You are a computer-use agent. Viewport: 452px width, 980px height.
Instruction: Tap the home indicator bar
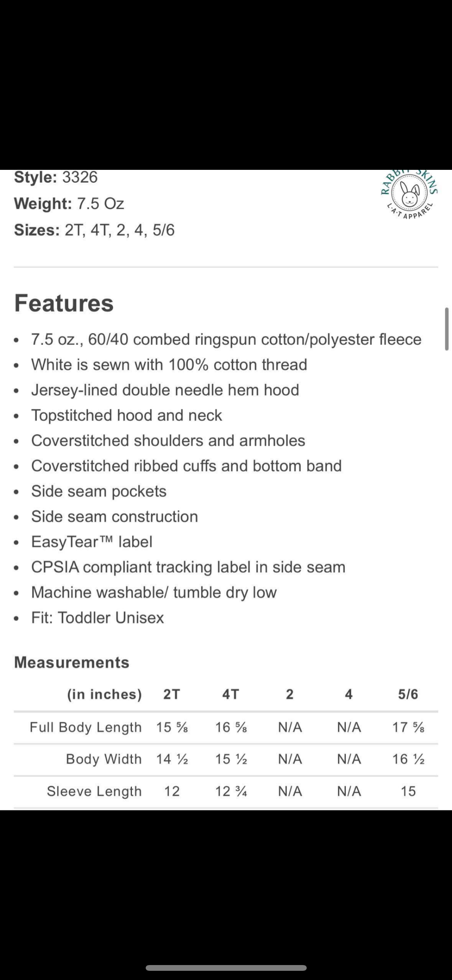(x=226, y=967)
